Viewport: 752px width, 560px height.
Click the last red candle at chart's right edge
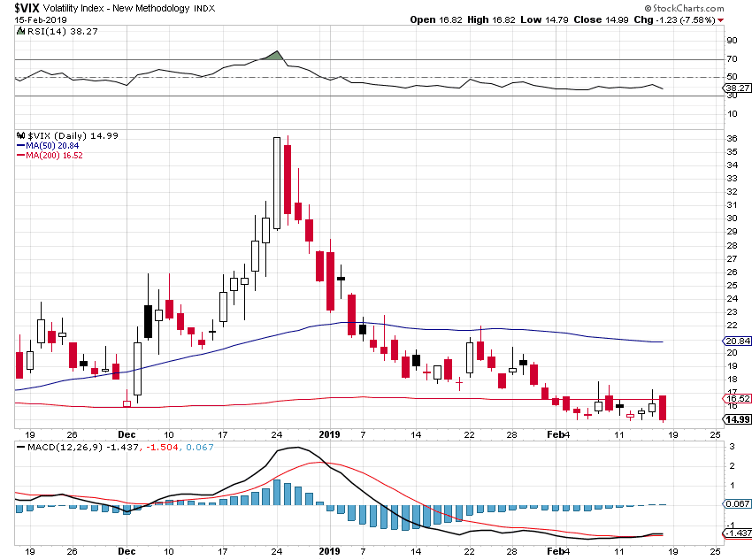663,409
